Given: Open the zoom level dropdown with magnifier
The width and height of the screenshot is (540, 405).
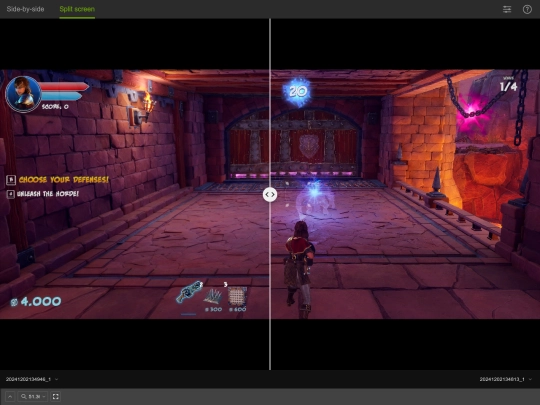Looking at the screenshot, I should pos(33,397).
